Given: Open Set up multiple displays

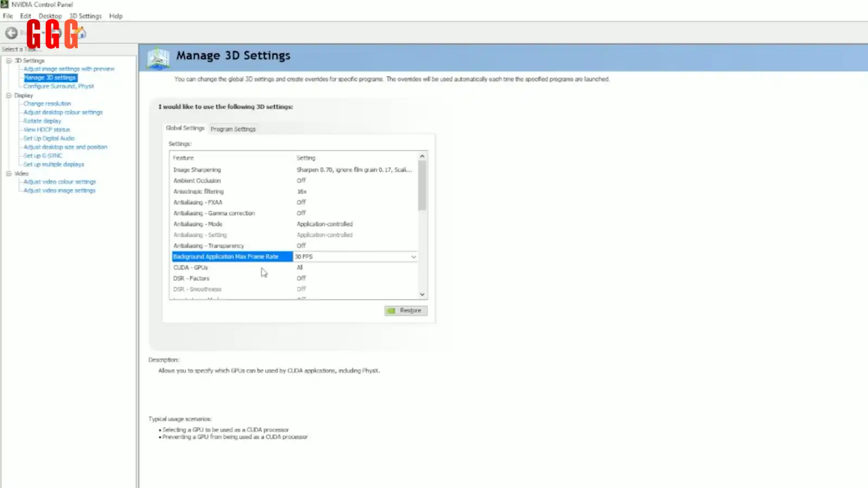Looking at the screenshot, I should [54, 164].
